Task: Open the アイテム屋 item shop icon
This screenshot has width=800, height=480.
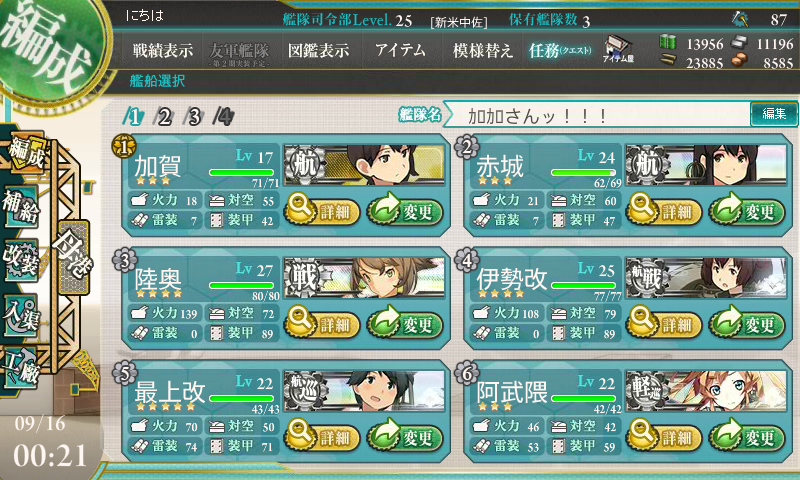Action: tap(618, 50)
